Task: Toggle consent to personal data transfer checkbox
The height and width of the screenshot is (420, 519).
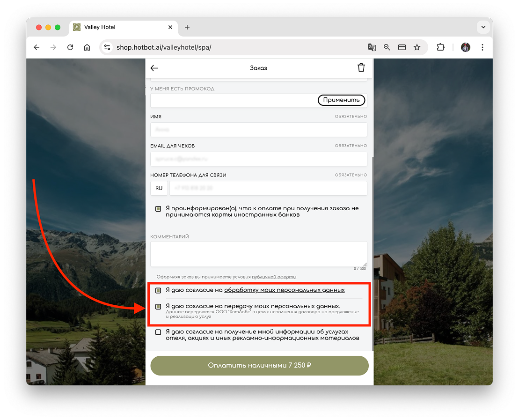Action: tap(158, 307)
